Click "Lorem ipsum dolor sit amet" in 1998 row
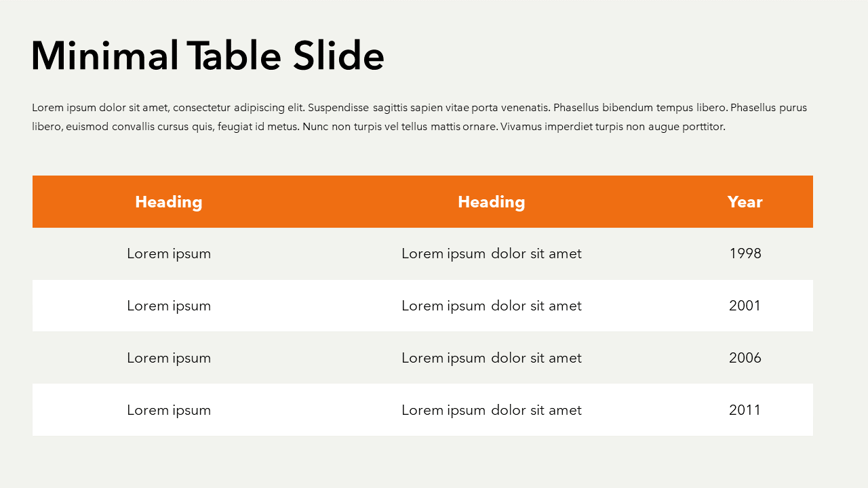Image resolution: width=868 pixels, height=488 pixels. click(x=492, y=253)
